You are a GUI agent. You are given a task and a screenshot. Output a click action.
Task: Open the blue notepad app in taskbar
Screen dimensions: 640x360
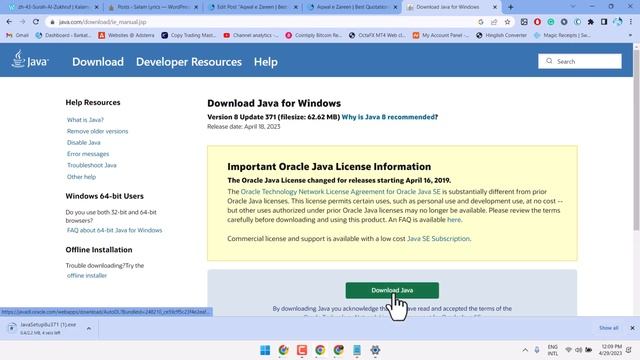point(357,350)
